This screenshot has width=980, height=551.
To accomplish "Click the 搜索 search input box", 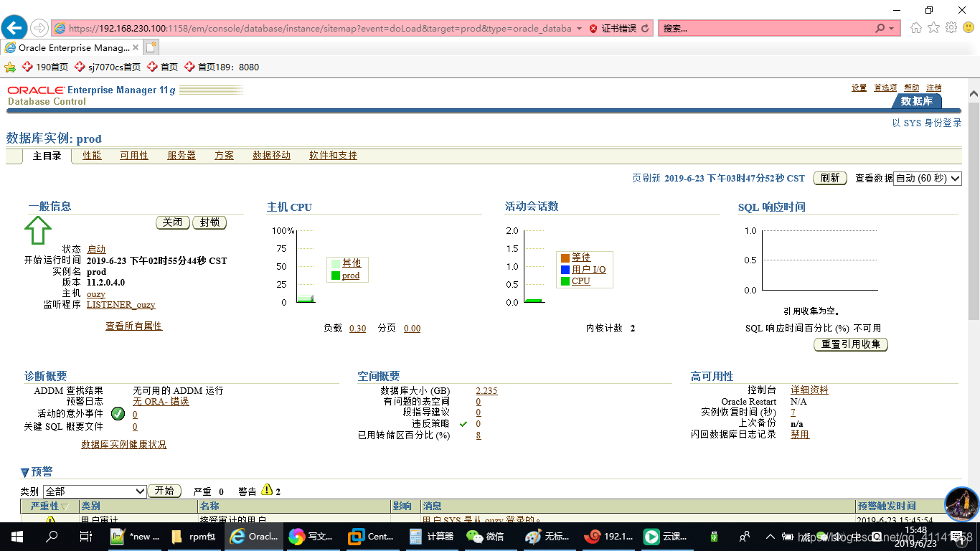I will coord(766,29).
